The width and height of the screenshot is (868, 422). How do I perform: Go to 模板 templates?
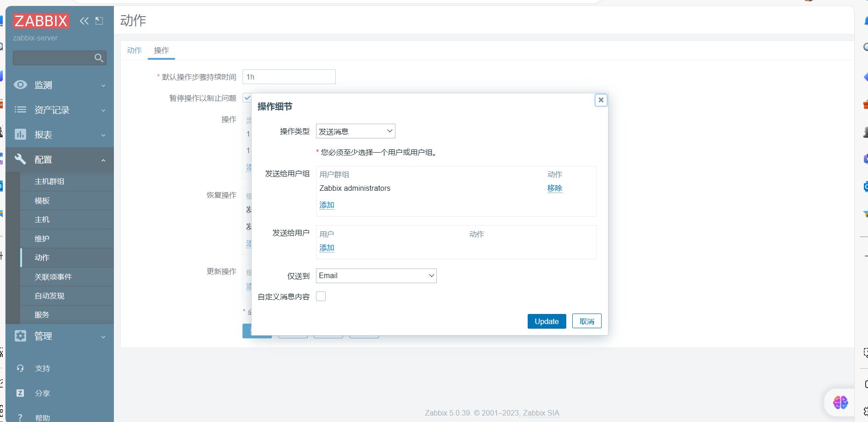pyautogui.click(x=67, y=201)
